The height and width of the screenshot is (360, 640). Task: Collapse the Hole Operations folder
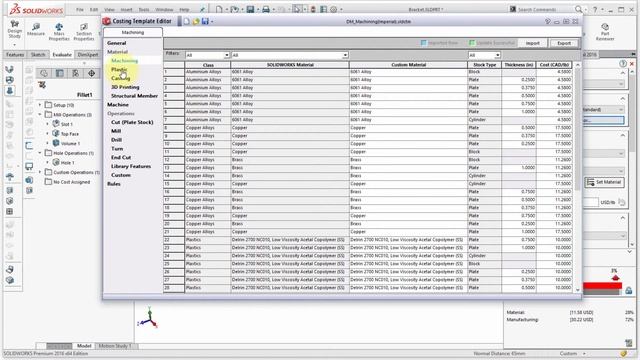point(40,153)
